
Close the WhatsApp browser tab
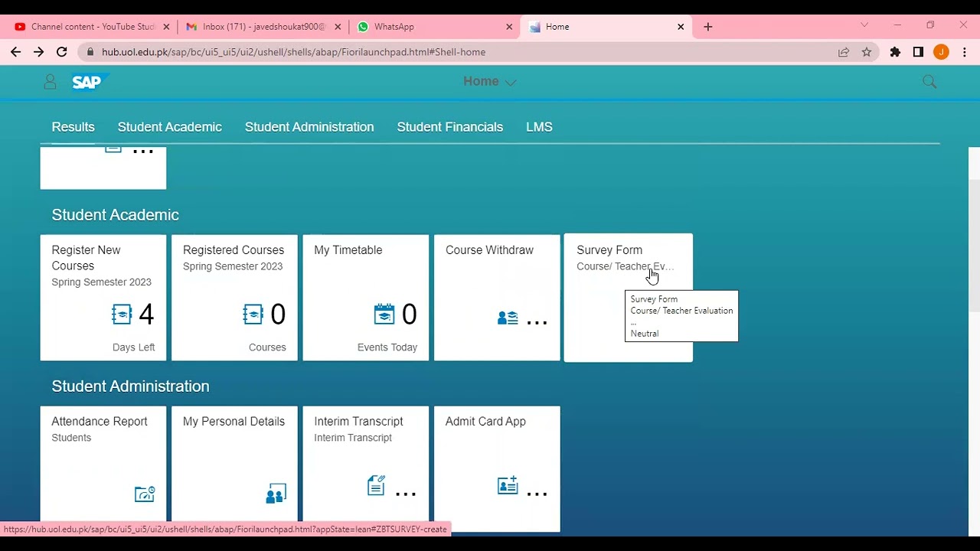pos(509,27)
